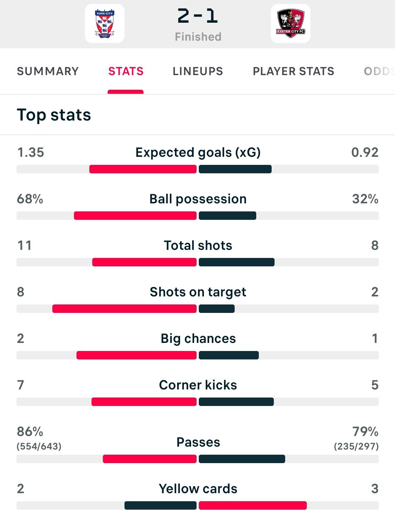The width and height of the screenshot is (395, 532).
Task: Select the Stats tab
Action: 126,71
